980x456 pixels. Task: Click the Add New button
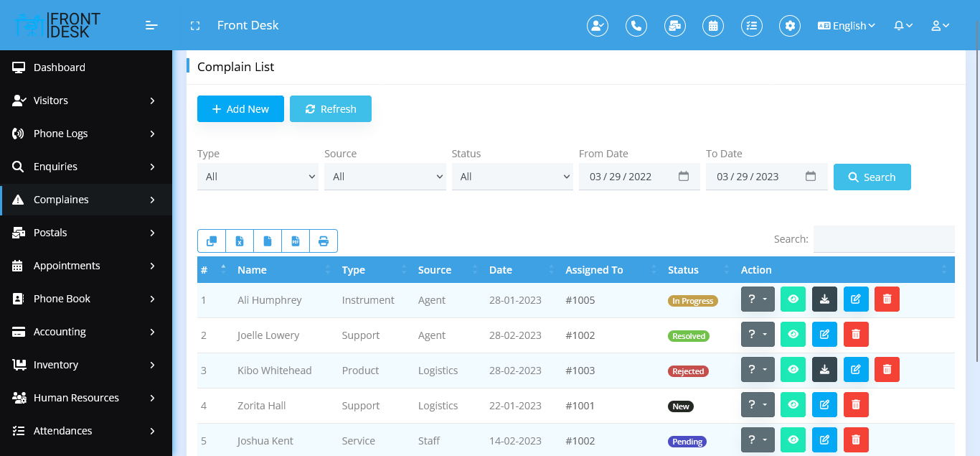pos(240,109)
